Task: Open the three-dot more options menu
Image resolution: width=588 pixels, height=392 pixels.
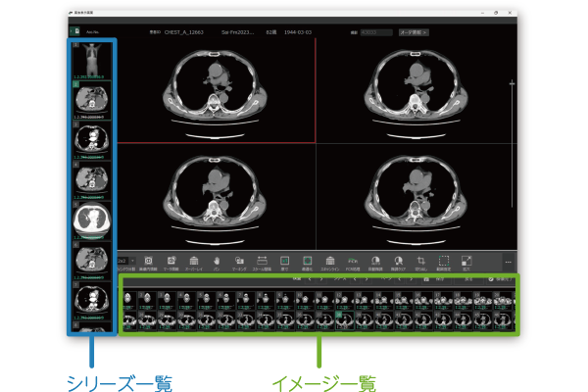Action: pyautogui.click(x=508, y=262)
